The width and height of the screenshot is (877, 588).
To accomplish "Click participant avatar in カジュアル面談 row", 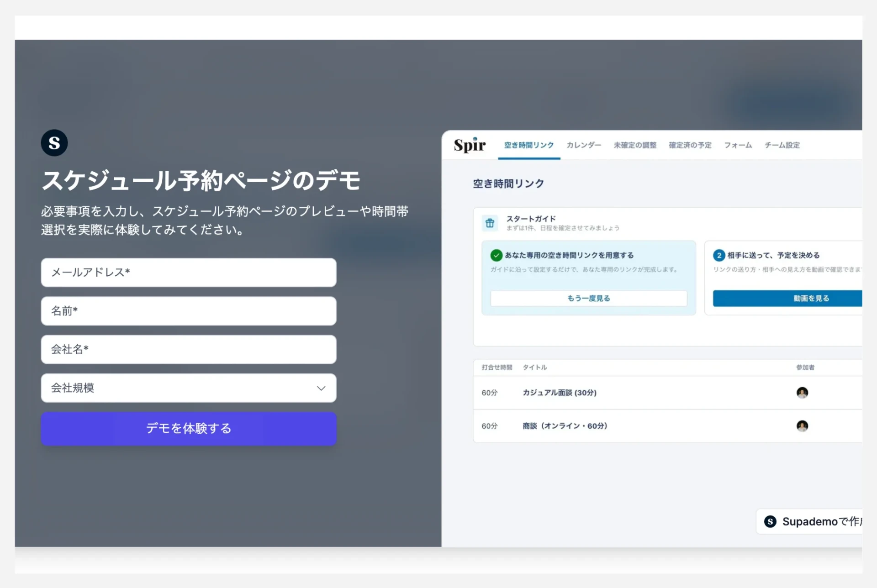I will coord(802,393).
